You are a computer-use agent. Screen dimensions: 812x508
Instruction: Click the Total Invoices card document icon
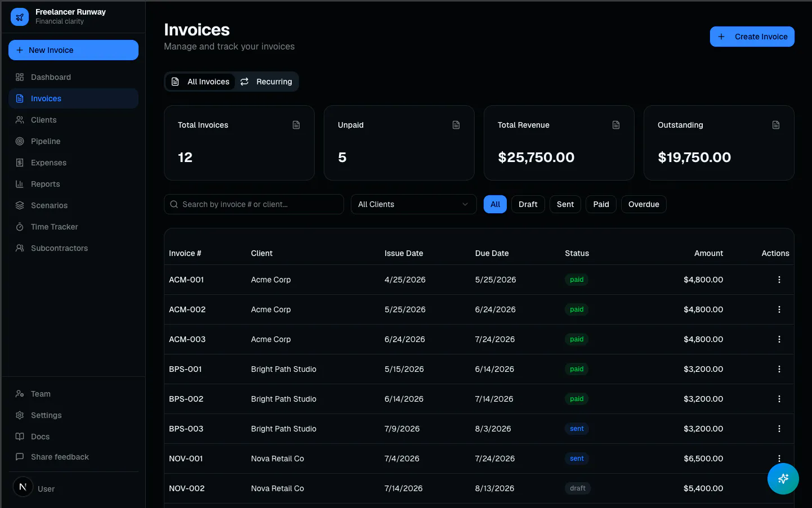pyautogui.click(x=296, y=125)
